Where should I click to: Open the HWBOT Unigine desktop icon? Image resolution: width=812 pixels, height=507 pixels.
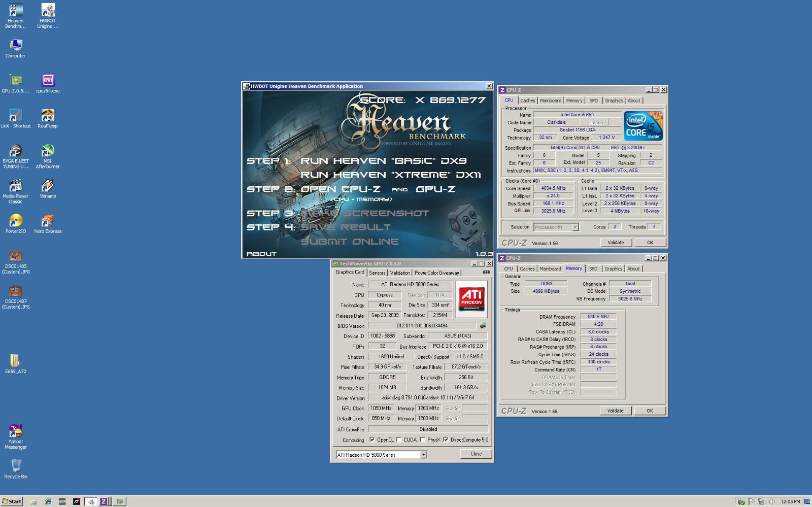(48, 16)
